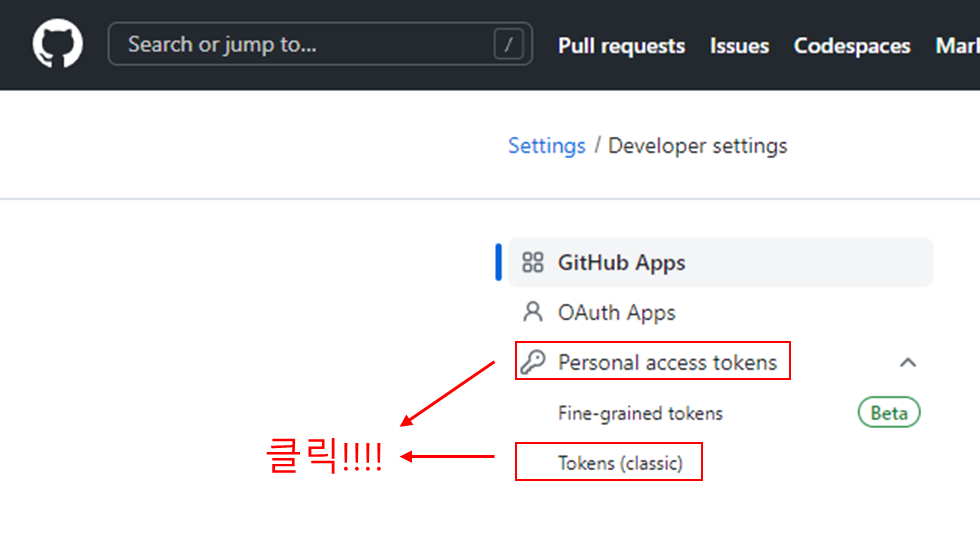Open Fine-grained tokens page
The height and width of the screenshot is (543, 980).
point(640,413)
